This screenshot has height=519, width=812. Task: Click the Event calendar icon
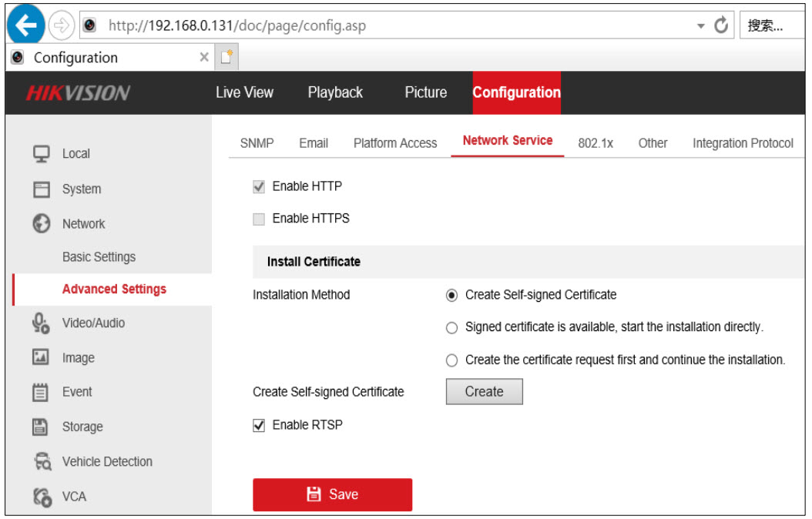pyautogui.click(x=41, y=392)
